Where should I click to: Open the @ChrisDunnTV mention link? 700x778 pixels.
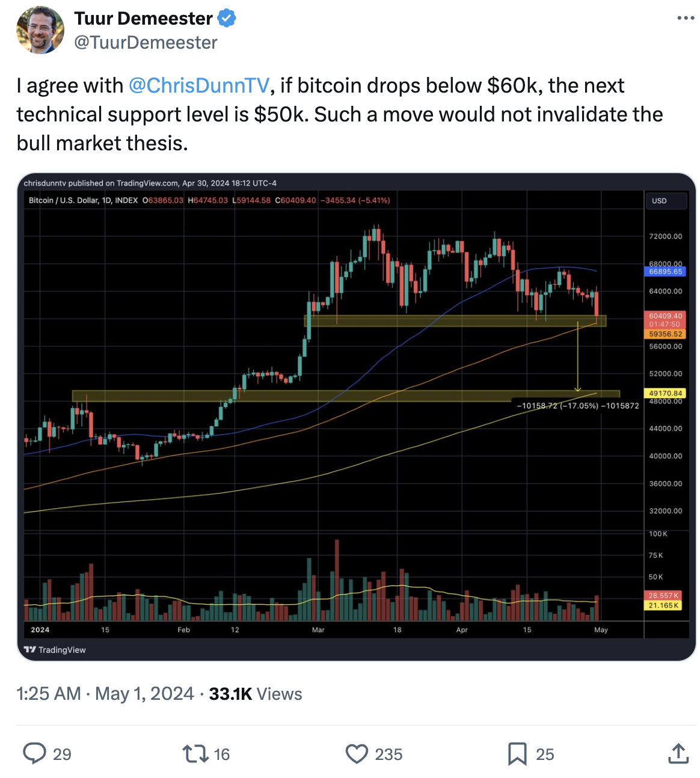pos(198,85)
